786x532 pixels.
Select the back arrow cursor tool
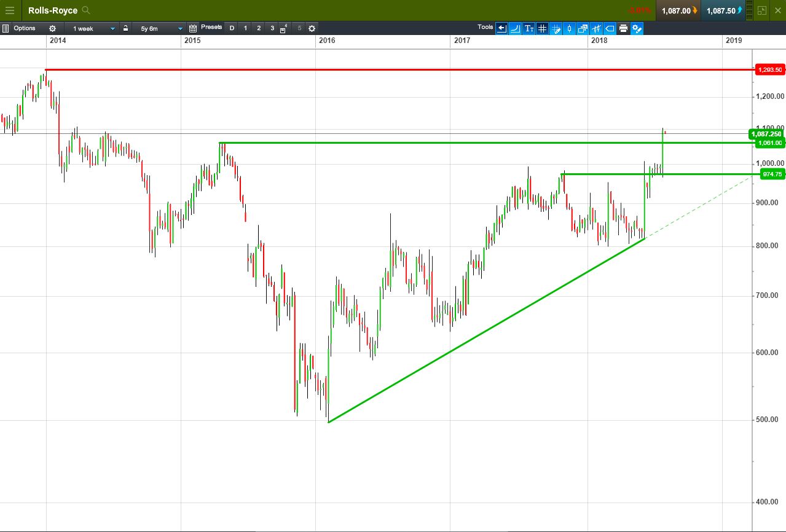[501, 28]
